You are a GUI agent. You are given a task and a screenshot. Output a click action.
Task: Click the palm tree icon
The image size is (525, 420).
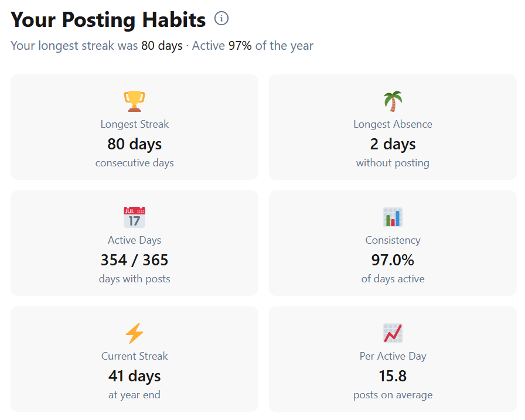point(393,101)
